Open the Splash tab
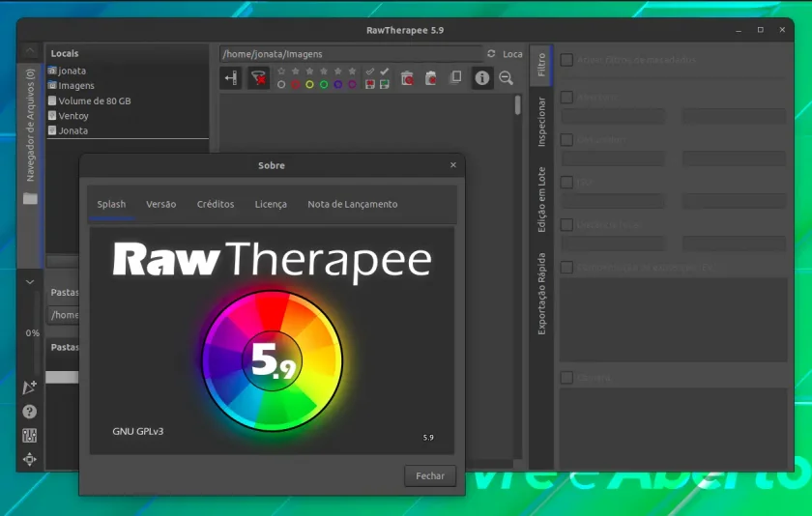Screen dimensions: 812x516 tap(111, 204)
